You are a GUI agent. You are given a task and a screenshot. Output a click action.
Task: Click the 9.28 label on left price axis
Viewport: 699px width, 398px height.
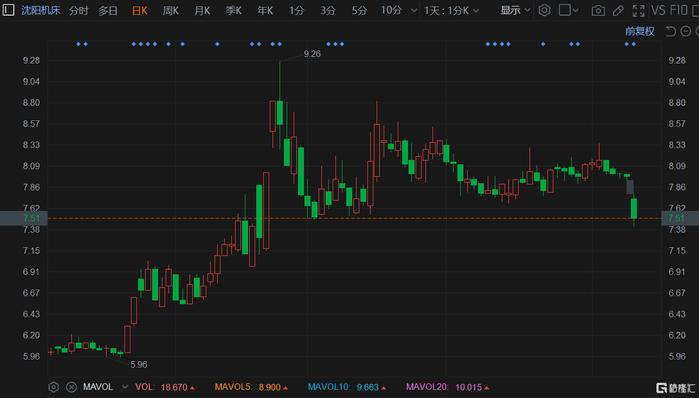(x=31, y=60)
